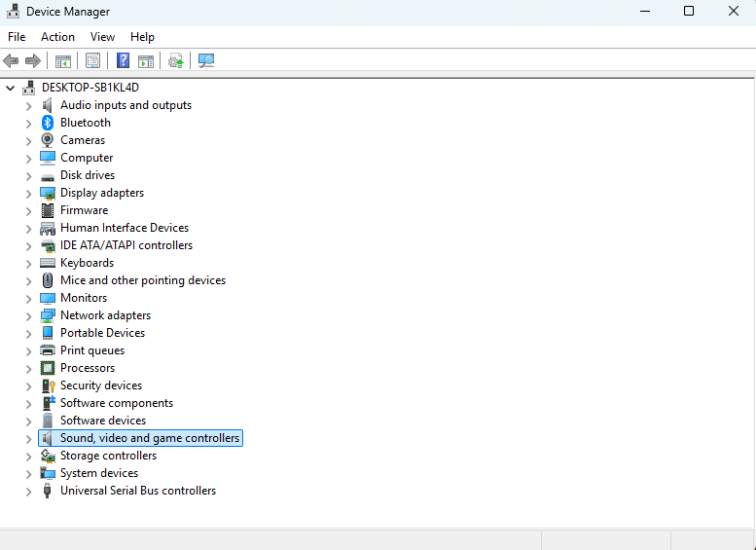Viewport: 756px width, 550px height.
Task: Click the Back arrow toolbar icon
Action: tap(11, 60)
